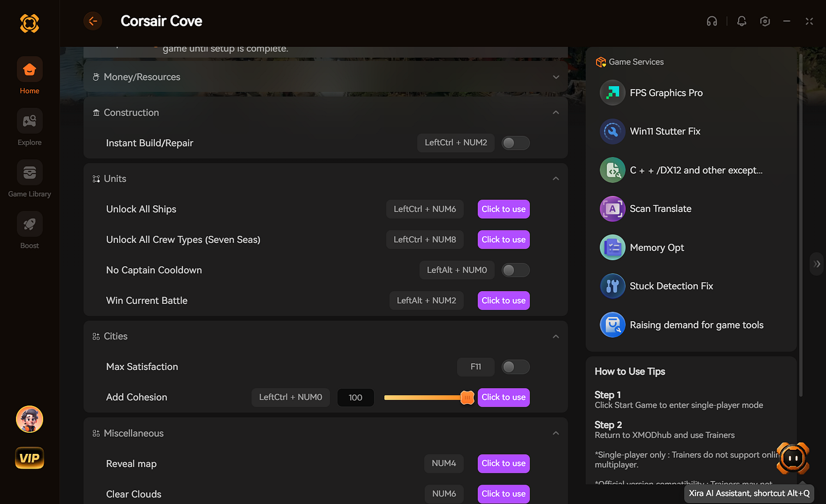Toggle Max Satisfaction switch
The width and height of the screenshot is (826, 504).
[x=515, y=367]
